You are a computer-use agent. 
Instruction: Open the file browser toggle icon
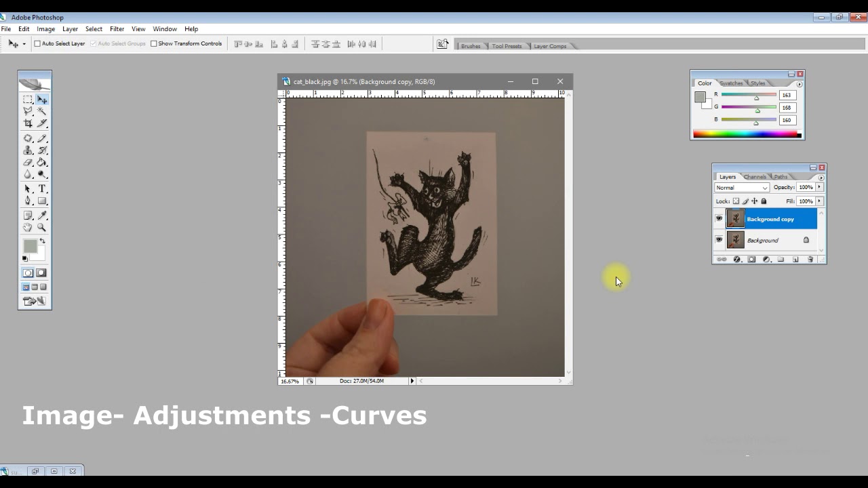(442, 44)
